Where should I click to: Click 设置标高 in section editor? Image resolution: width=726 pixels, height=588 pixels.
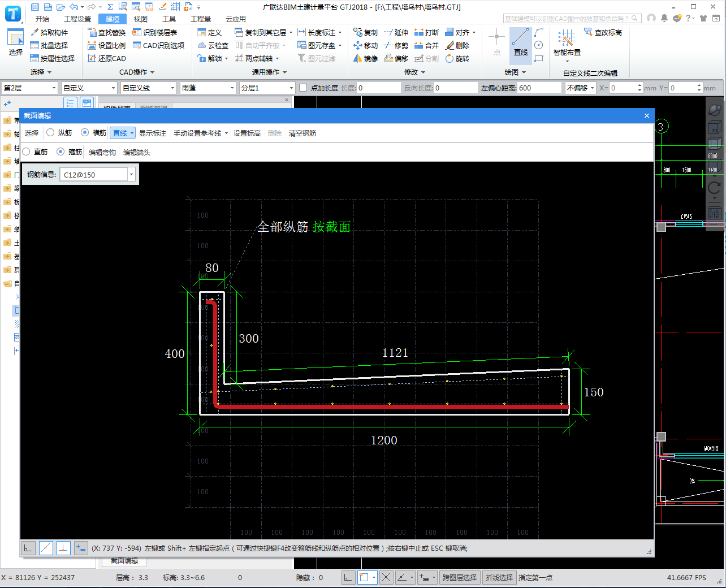pos(247,133)
